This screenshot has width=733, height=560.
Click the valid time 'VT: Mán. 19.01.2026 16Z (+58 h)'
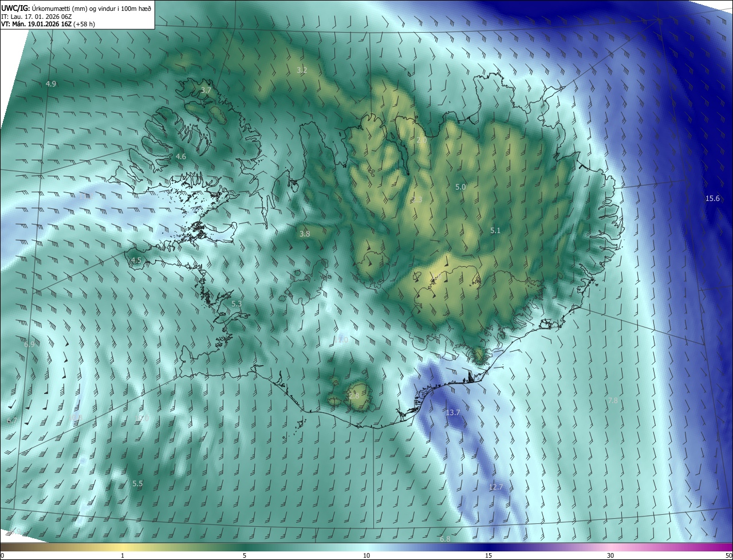[48, 25]
